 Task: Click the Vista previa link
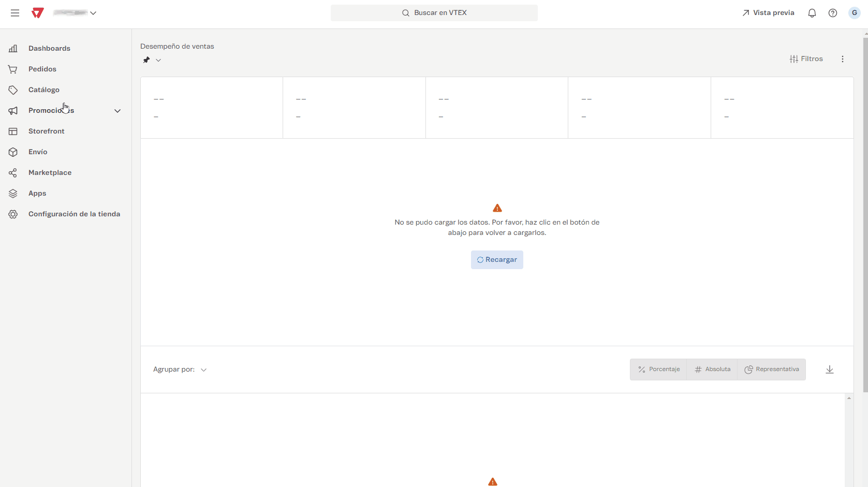tap(768, 13)
